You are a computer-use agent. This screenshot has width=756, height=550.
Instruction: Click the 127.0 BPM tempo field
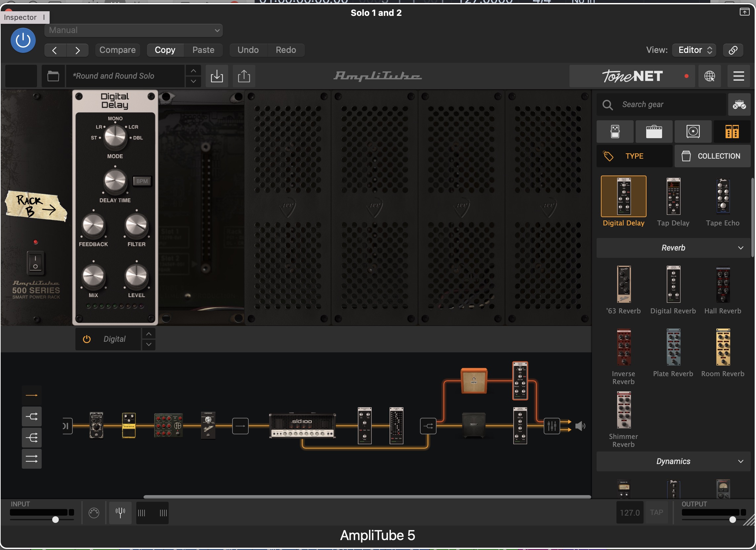coord(629,513)
